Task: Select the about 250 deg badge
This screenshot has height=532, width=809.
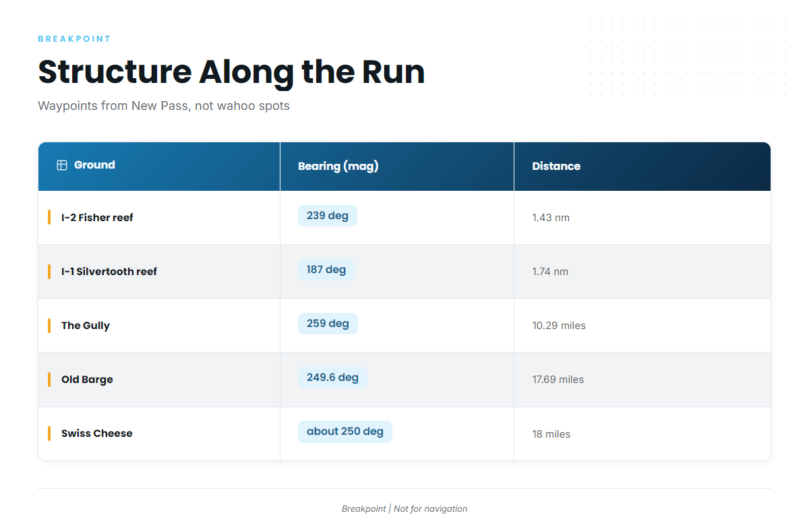Action: tap(345, 432)
